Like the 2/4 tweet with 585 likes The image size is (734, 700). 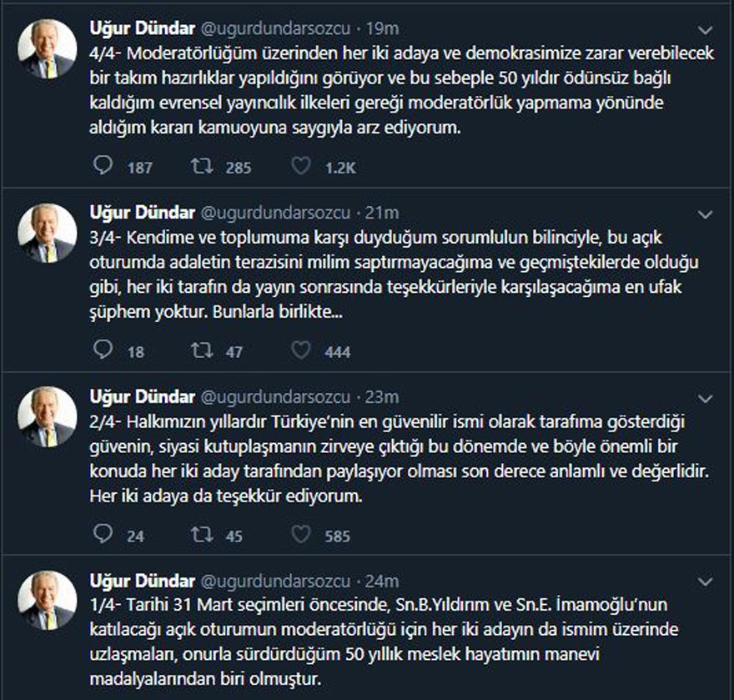(300, 535)
